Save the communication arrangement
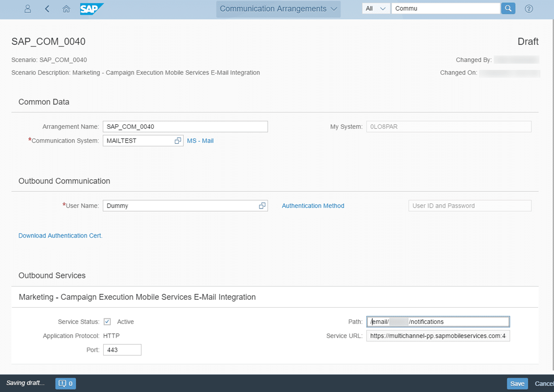Viewport: 554px width, 392px height. 517,383
